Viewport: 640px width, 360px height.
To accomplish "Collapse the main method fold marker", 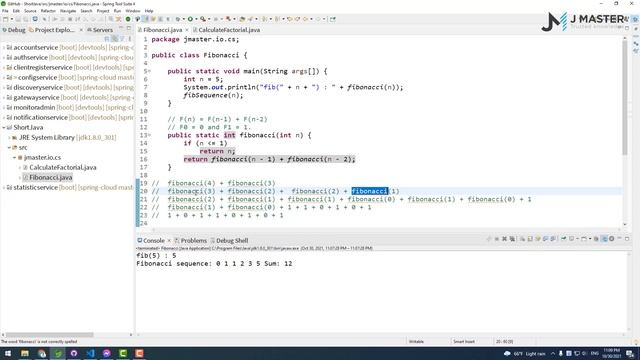I will pyautogui.click(x=149, y=71).
